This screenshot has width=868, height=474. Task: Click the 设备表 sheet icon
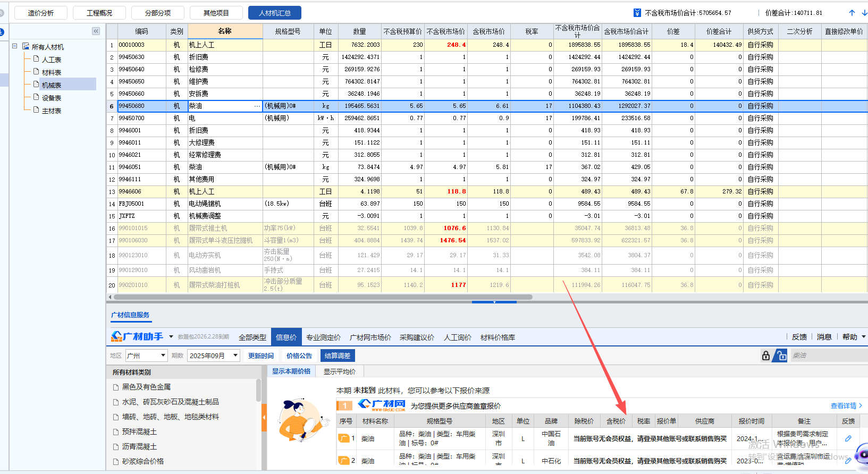pos(36,97)
